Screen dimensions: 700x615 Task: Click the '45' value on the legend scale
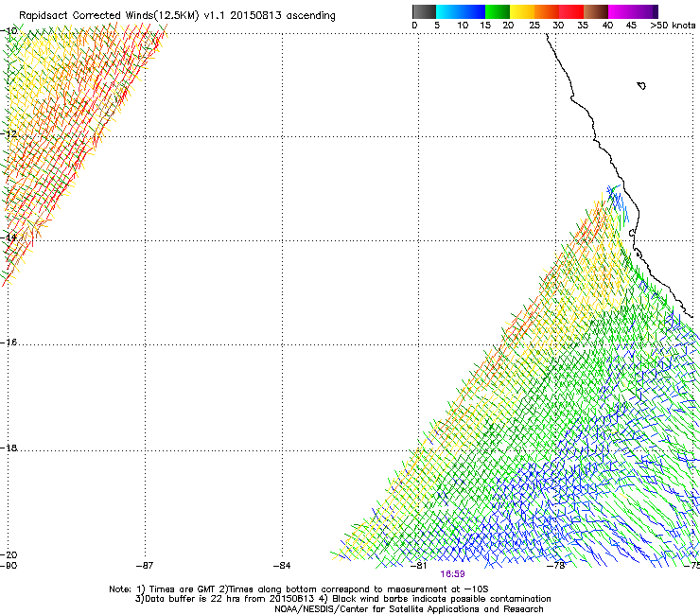pos(631,26)
